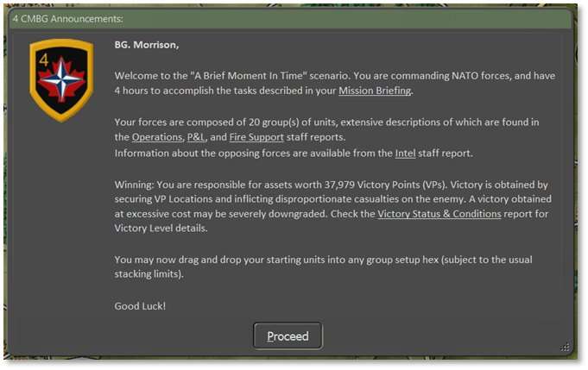View the Intel staff report link

tap(405, 154)
